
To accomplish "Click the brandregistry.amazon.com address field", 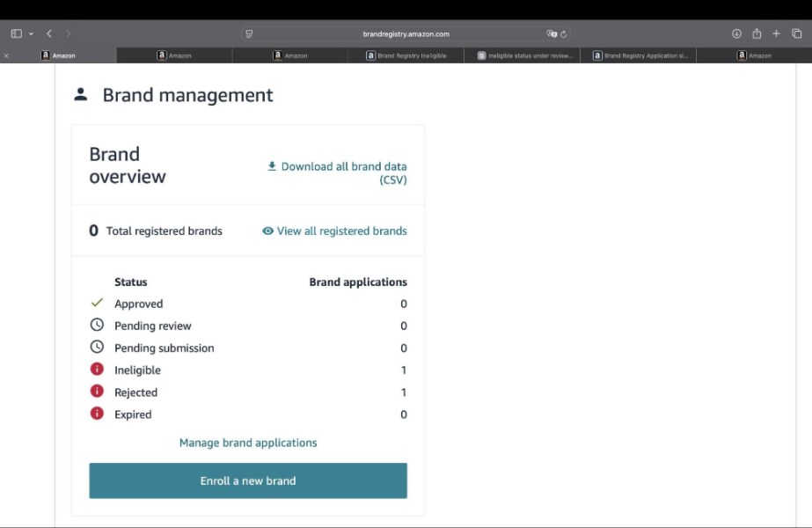I will click(406, 34).
